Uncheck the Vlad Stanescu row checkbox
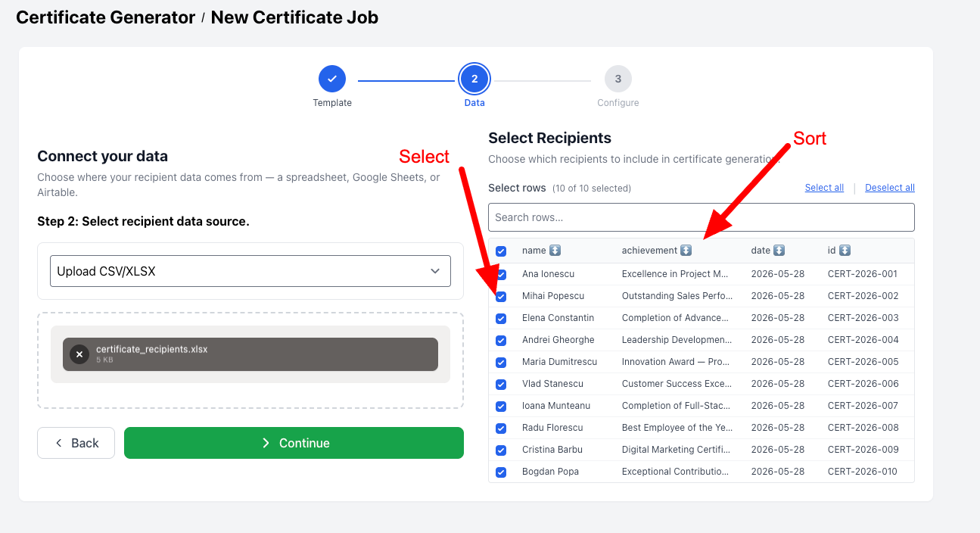Image resolution: width=980 pixels, height=533 pixels. (x=501, y=385)
